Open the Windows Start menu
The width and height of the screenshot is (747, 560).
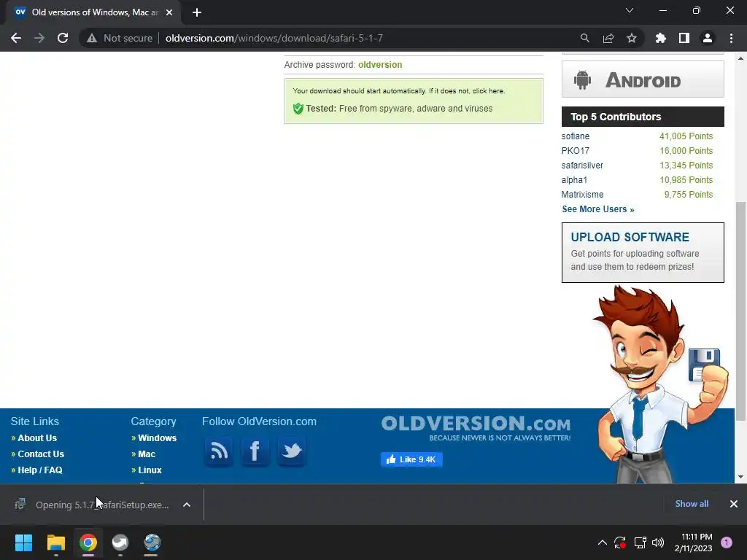[23, 542]
